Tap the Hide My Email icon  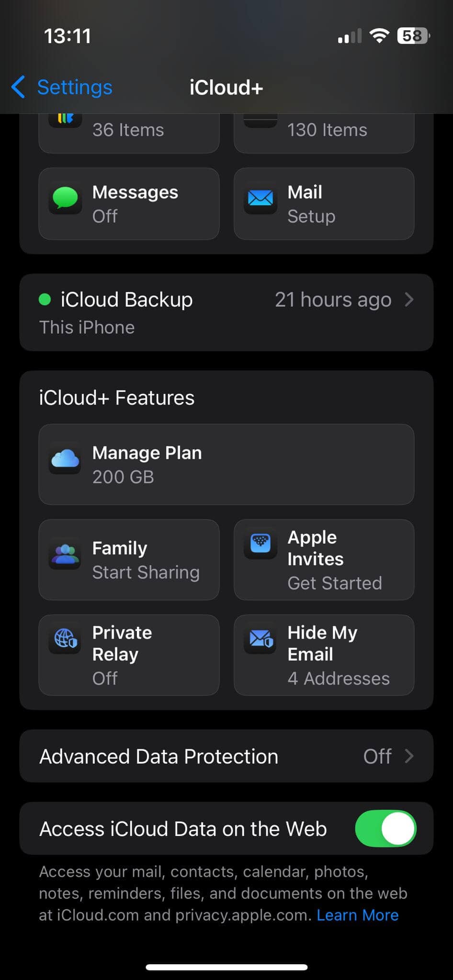coord(260,638)
